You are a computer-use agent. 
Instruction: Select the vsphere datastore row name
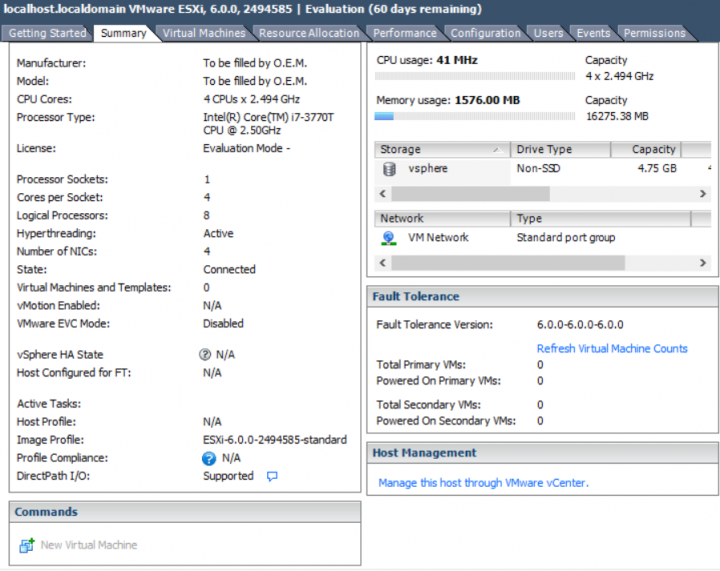pyautogui.click(x=428, y=168)
